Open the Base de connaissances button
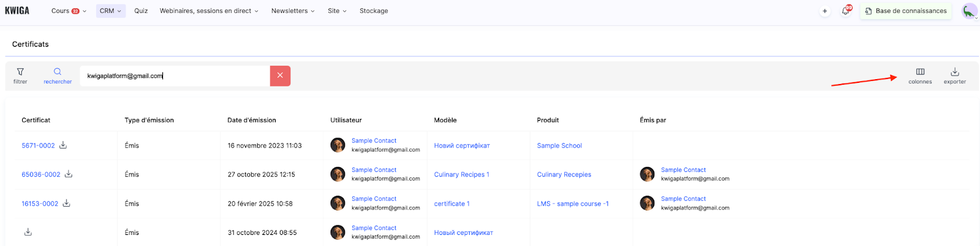Image resolution: width=980 pixels, height=246 pixels. pos(906,11)
